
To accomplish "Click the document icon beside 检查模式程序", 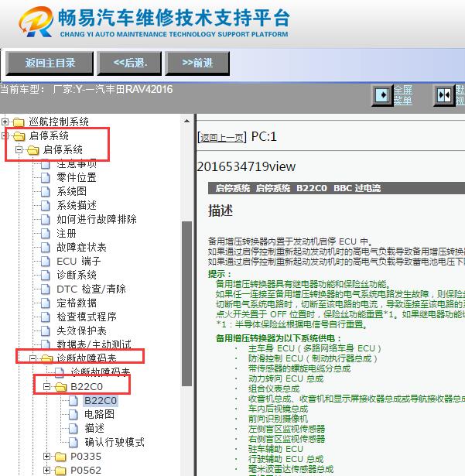I will pos(46,317).
